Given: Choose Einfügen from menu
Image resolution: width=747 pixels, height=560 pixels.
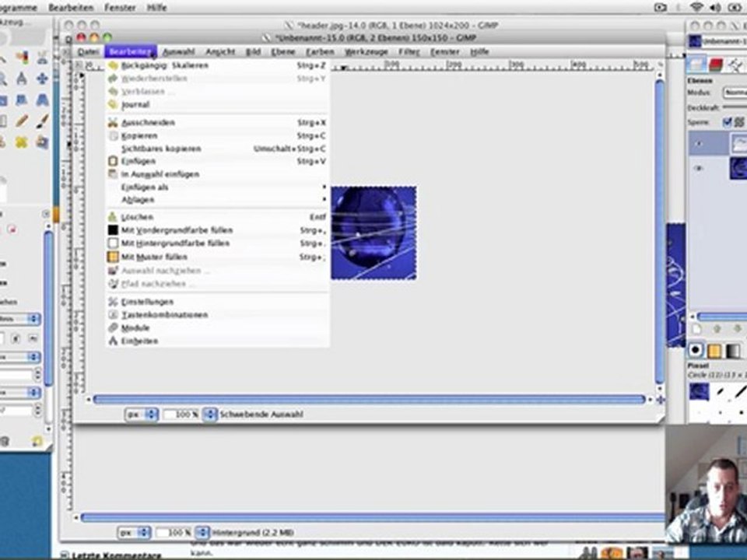Looking at the screenshot, I should 217,161.
